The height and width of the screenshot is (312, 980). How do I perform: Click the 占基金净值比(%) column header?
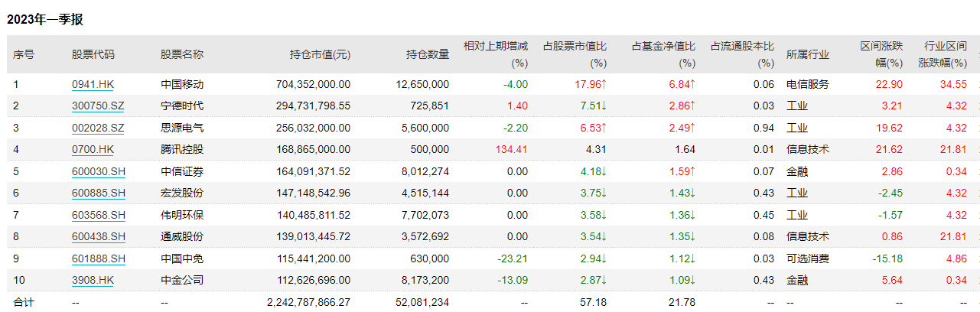coord(663,54)
